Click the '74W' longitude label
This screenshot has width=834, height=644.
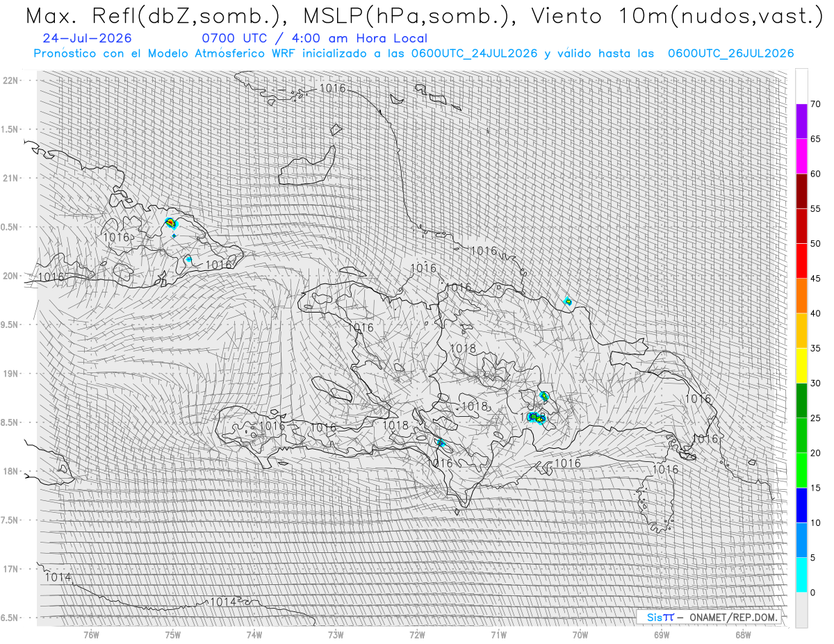pos(254,635)
